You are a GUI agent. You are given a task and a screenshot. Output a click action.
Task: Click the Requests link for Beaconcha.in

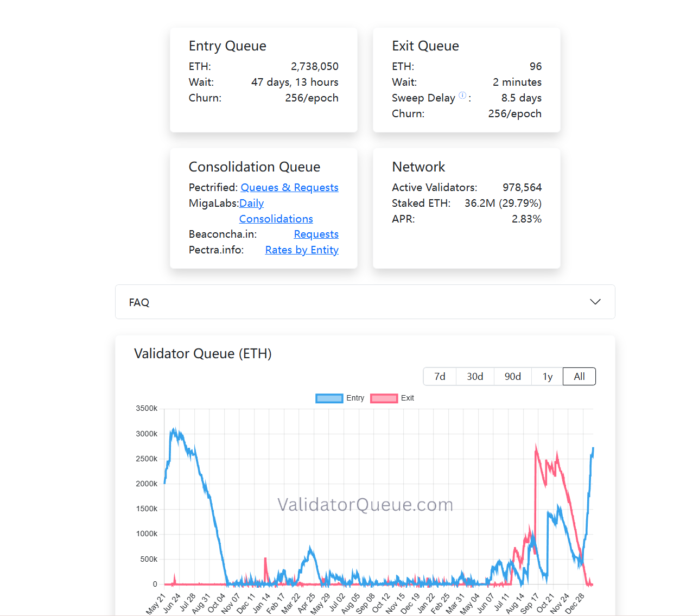pyautogui.click(x=316, y=234)
